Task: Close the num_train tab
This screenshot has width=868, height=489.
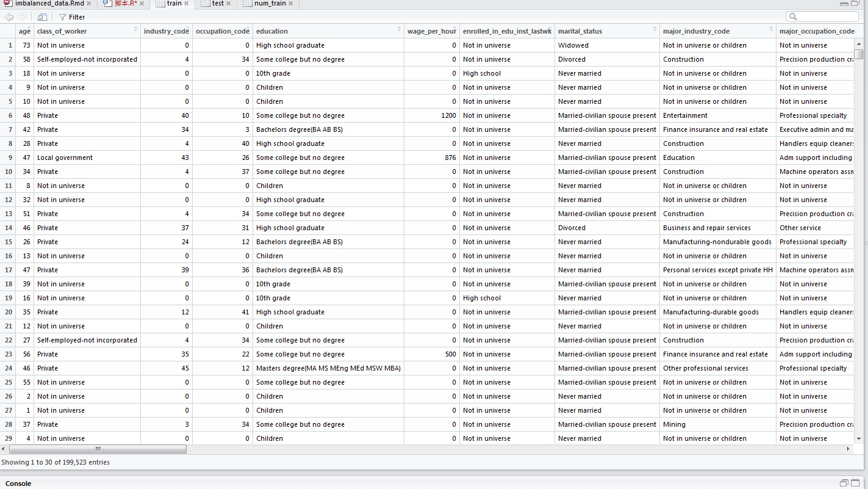Action: click(x=290, y=4)
